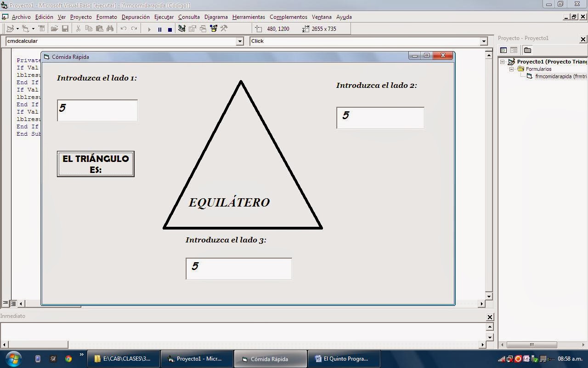Select View Object icon in Project Explorer
The height and width of the screenshot is (368, 588).
pyautogui.click(x=513, y=50)
